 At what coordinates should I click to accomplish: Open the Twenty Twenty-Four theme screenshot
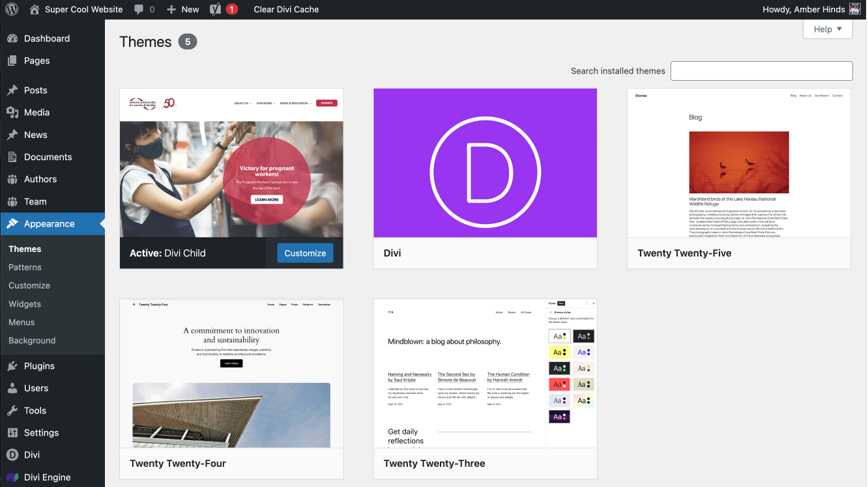click(x=231, y=374)
